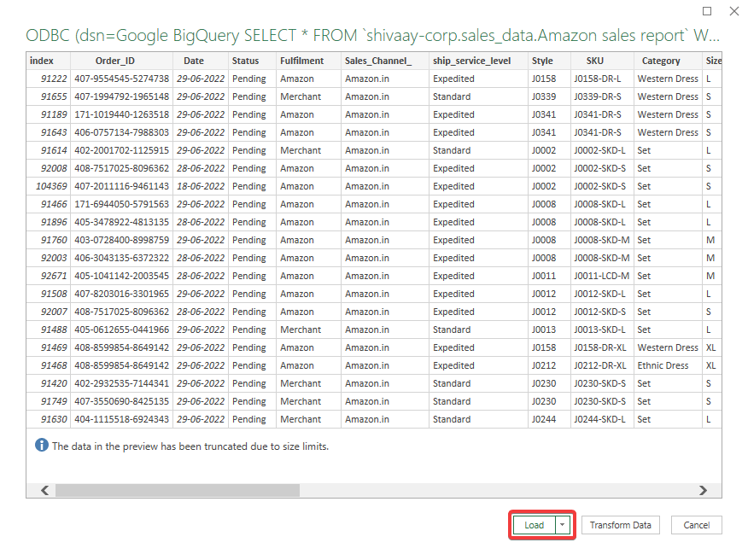Close the dialog with the X icon
Viewport: 748px width, 560px height.
click(734, 11)
